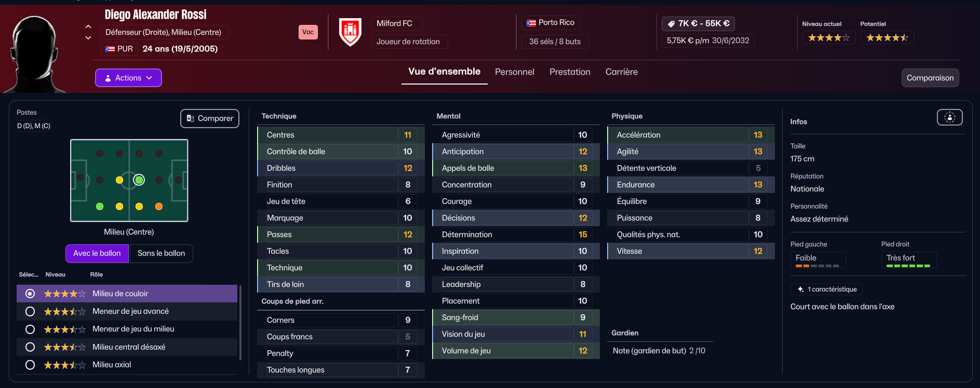Click the Milford FC club crest

(350, 32)
